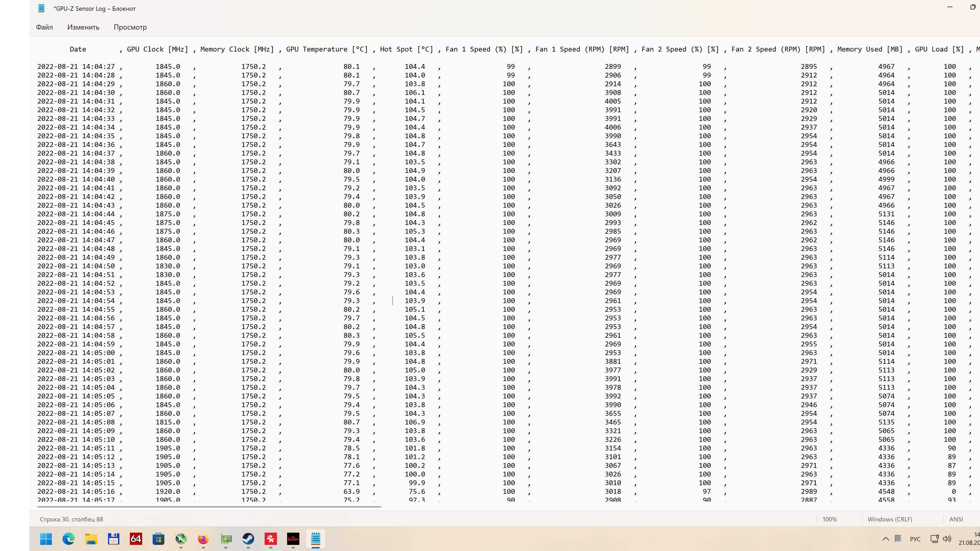Image resolution: width=980 pixels, height=551 pixels.
Task: Click the AIDA64 taskbar icon
Action: pos(136,539)
